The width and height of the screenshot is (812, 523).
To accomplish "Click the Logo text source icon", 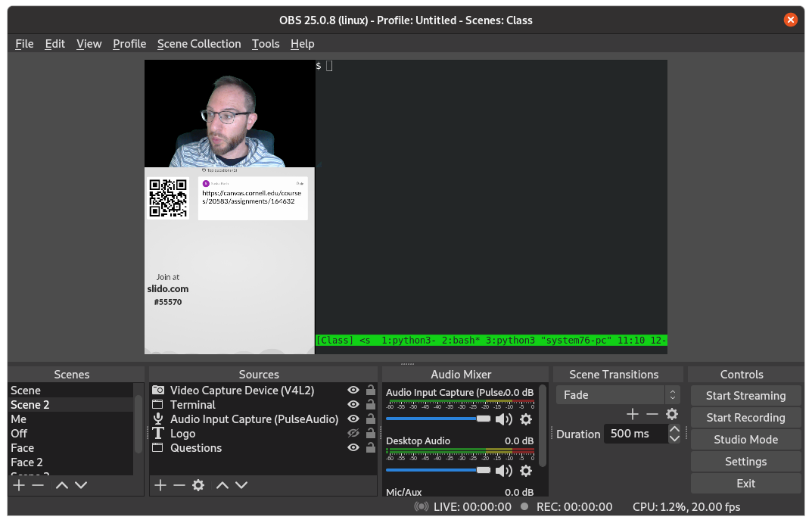I will coord(158,434).
